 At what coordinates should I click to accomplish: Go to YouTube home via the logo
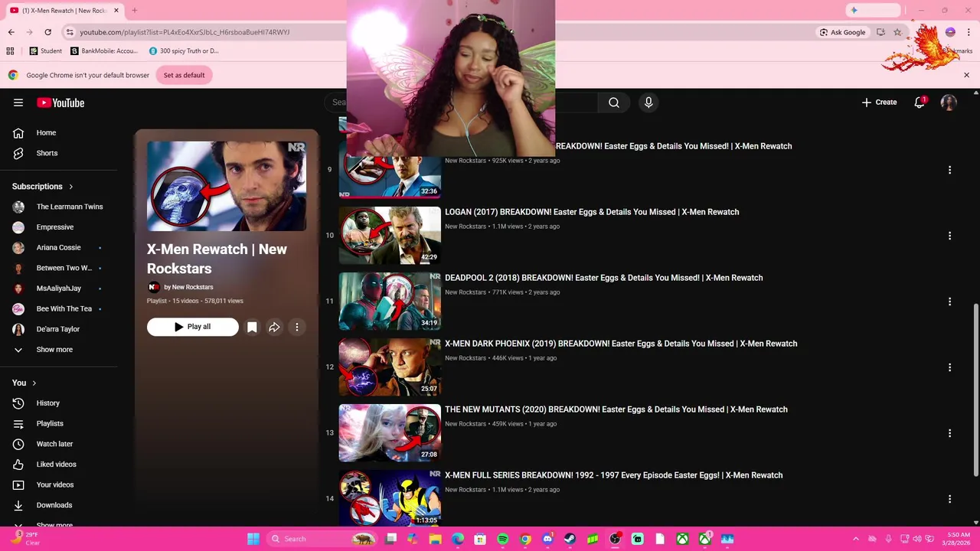tap(60, 103)
